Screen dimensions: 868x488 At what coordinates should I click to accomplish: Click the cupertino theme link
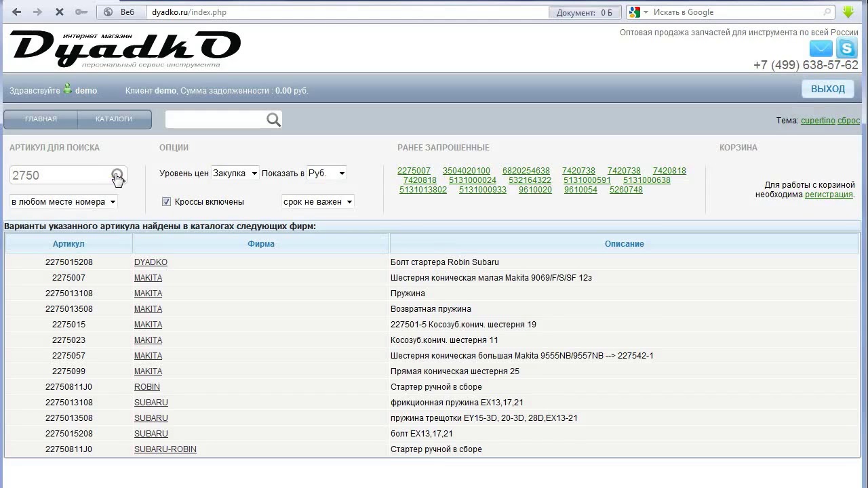818,121
